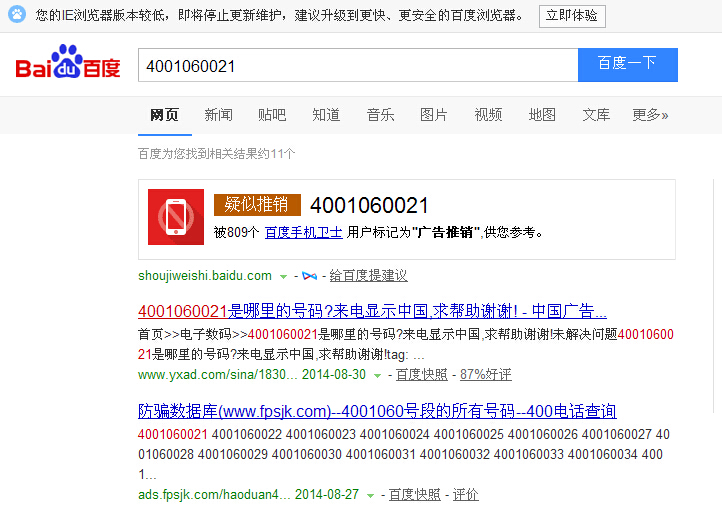
Task: Open 百度快照 for the yxad.com result
Action: [x=421, y=375]
